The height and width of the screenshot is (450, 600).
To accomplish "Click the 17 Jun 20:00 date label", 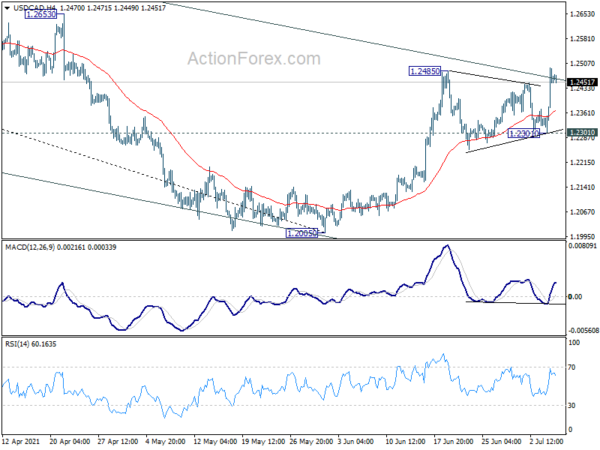I will (x=453, y=441).
